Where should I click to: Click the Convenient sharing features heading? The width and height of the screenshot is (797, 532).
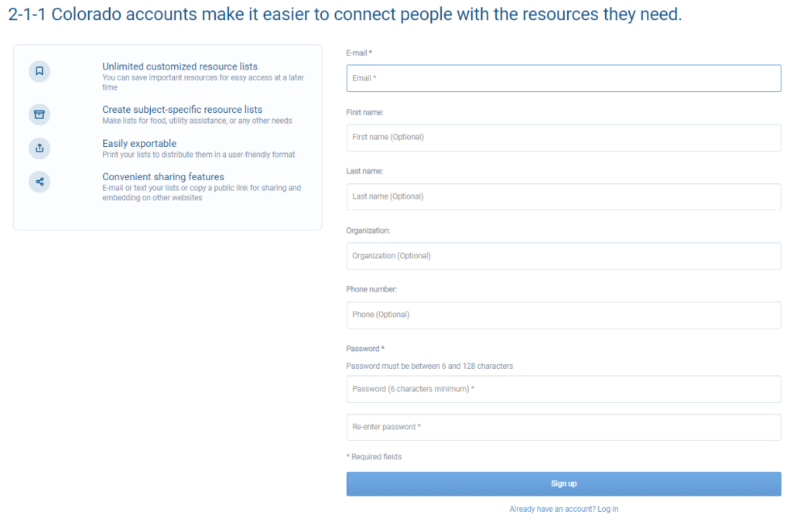click(163, 177)
